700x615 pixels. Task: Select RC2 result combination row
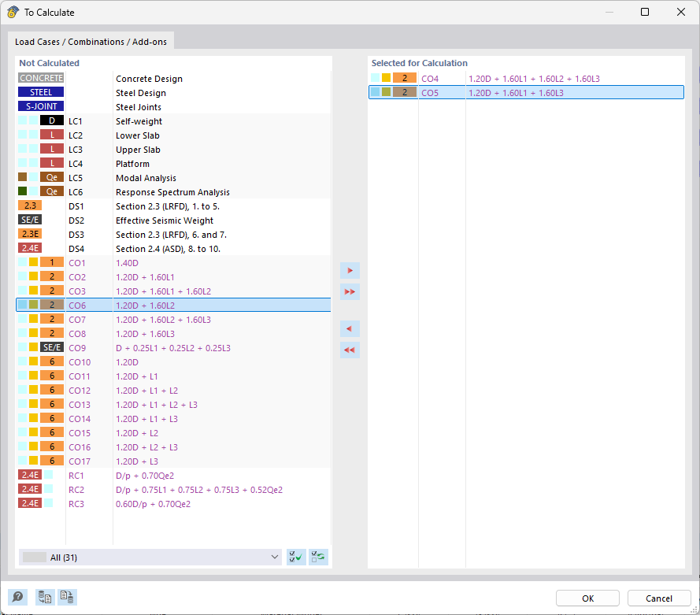[174, 490]
